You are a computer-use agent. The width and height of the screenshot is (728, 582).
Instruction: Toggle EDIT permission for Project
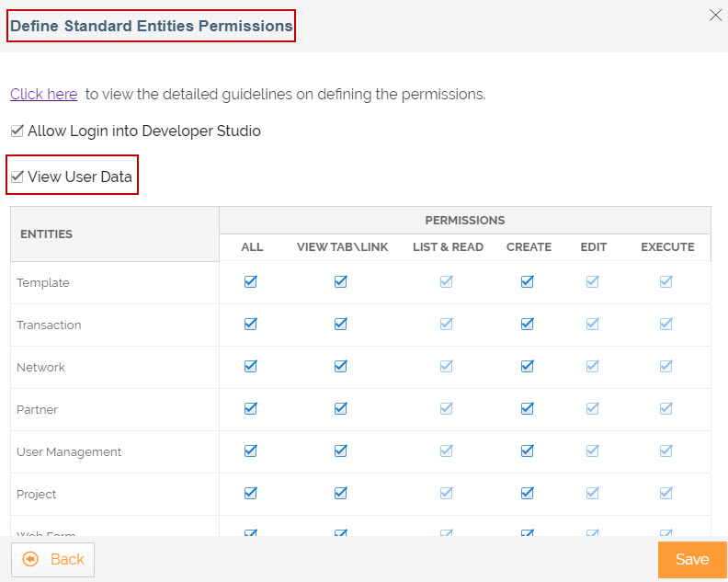coord(593,493)
